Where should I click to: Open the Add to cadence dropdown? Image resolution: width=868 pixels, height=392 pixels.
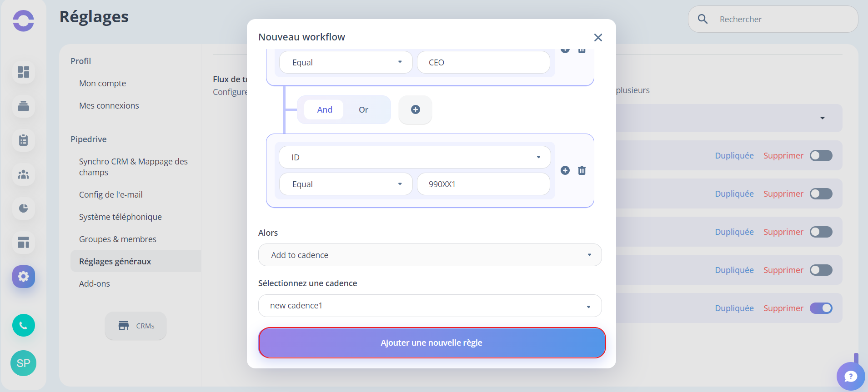click(430, 255)
